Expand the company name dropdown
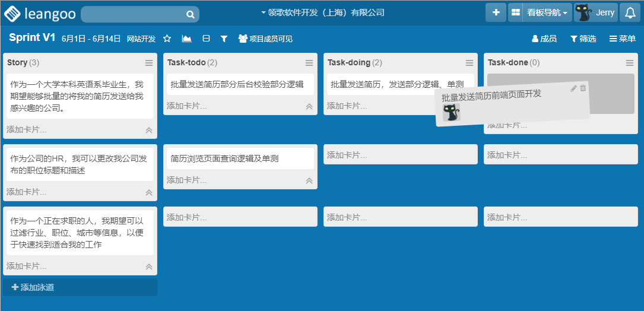 [322, 12]
